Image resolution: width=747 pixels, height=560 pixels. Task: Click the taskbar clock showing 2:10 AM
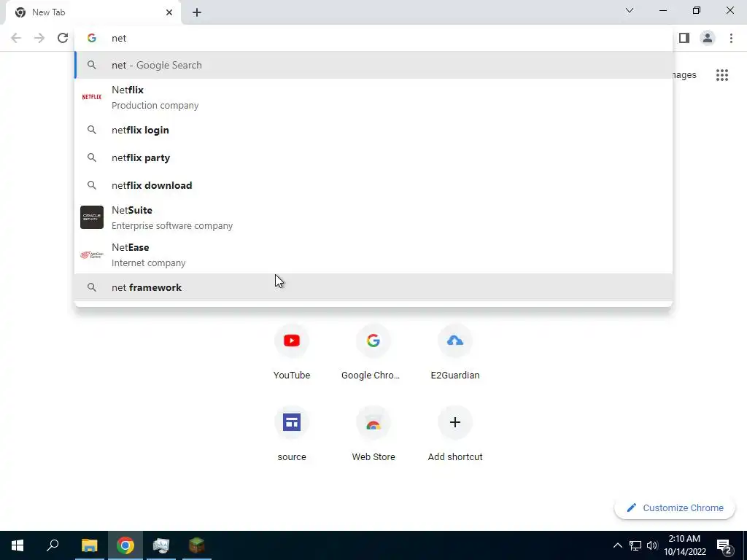point(684,545)
